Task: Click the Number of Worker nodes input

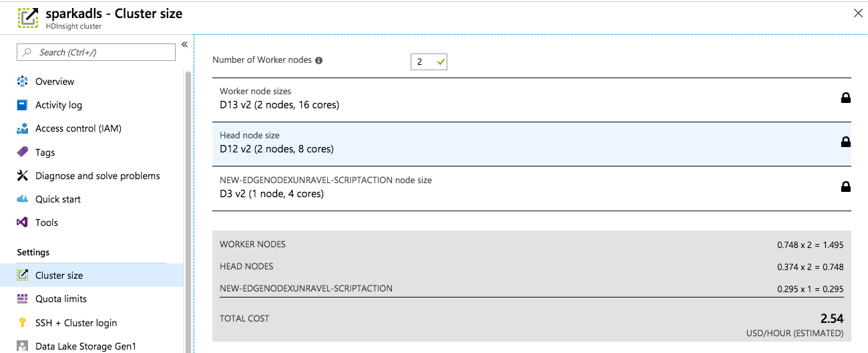Action: (429, 62)
